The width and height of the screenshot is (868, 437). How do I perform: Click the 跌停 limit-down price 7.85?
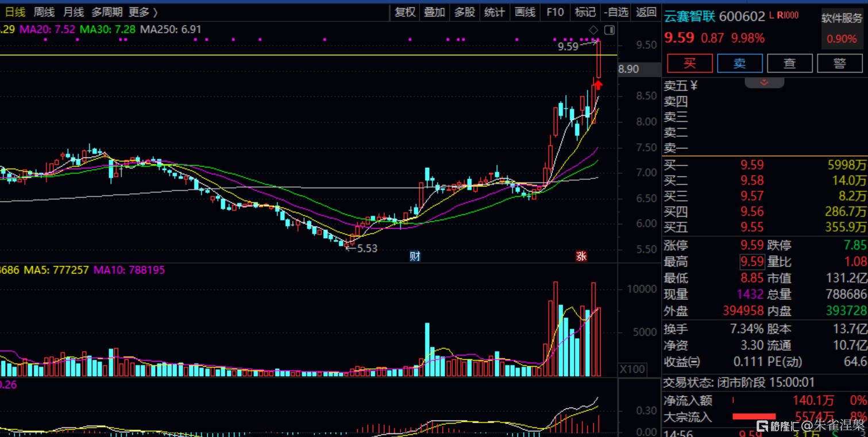[855, 246]
